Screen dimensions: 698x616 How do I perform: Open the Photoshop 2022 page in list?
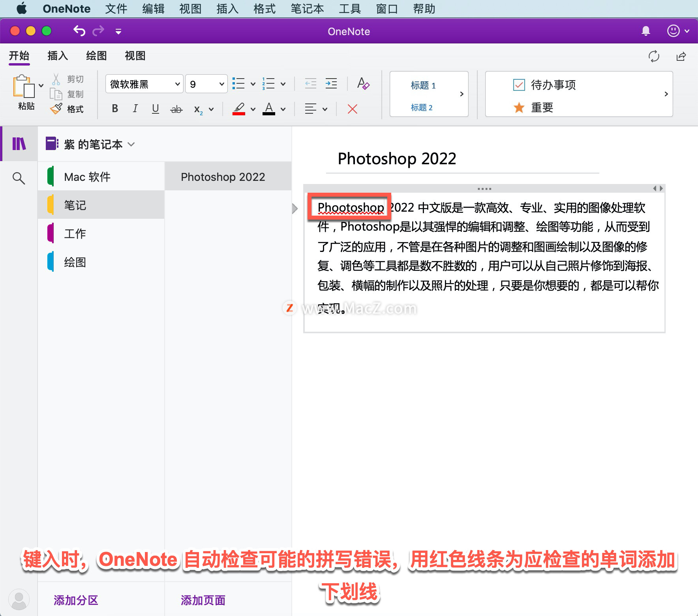tap(228, 177)
